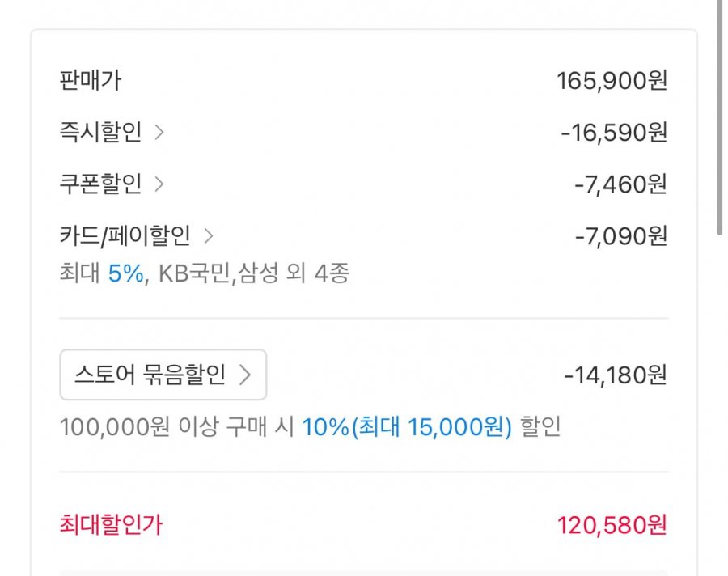This screenshot has width=728, height=576.
Task: Click the blue 5% card discount text
Action: [125, 273]
